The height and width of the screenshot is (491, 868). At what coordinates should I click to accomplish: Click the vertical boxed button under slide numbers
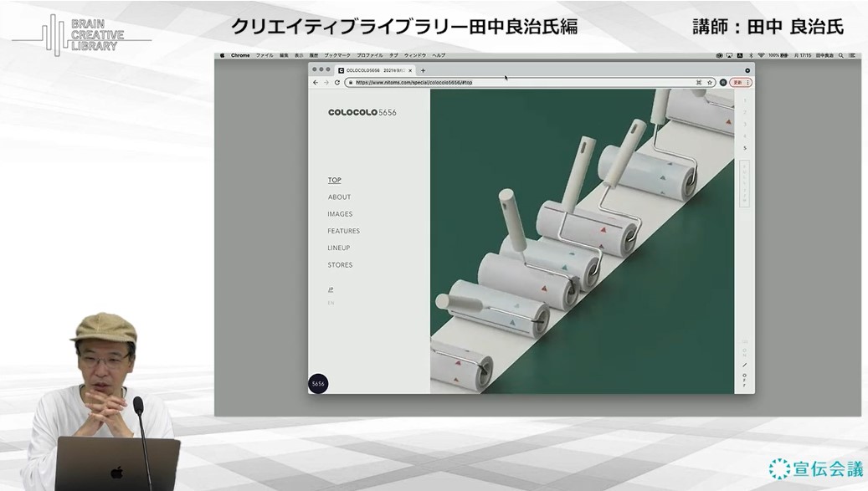[x=745, y=183]
